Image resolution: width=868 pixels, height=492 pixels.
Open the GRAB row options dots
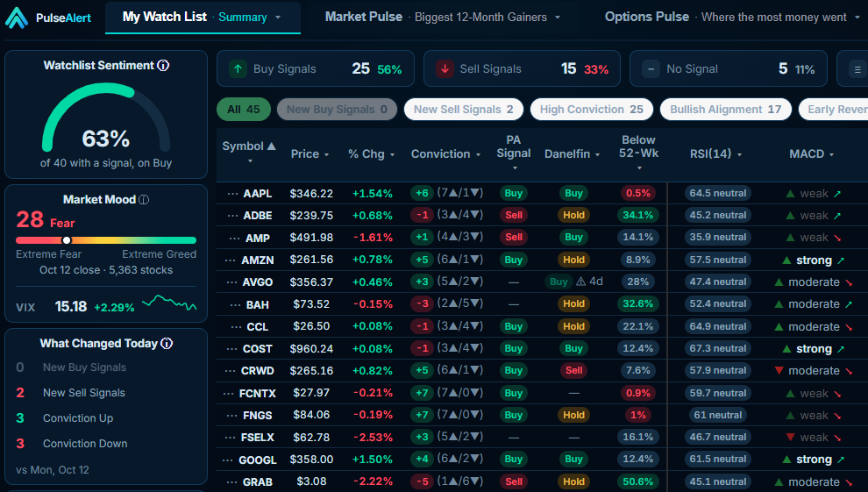coord(232,482)
